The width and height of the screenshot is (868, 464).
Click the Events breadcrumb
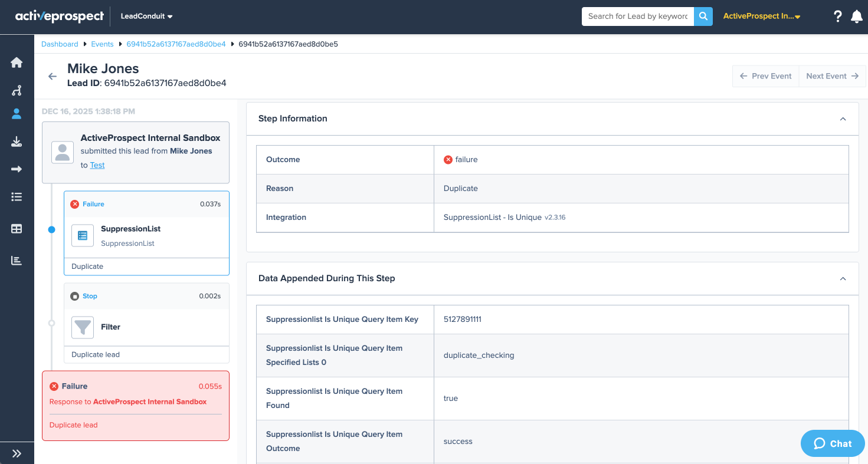click(x=102, y=44)
